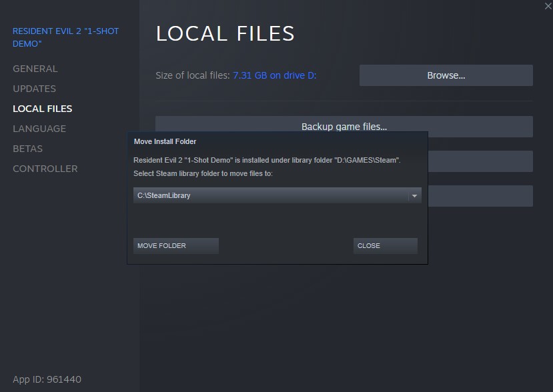Click Backup game files... button

pyautogui.click(x=344, y=126)
